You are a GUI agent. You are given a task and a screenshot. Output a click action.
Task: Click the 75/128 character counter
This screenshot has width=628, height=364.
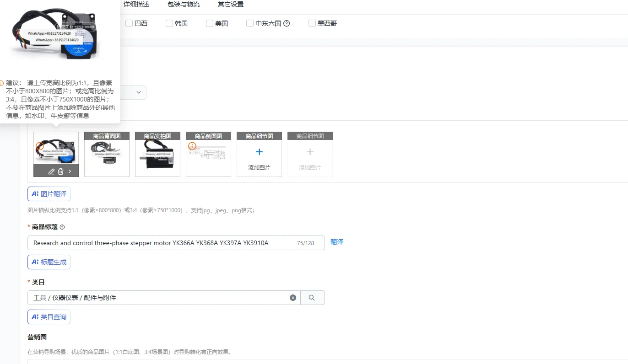(x=305, y=243)
